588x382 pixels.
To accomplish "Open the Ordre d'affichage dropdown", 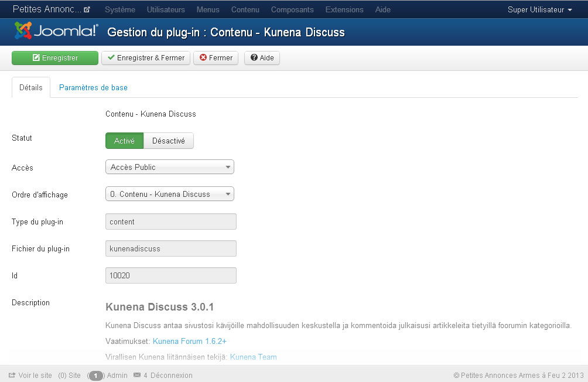I will point(170,194).
